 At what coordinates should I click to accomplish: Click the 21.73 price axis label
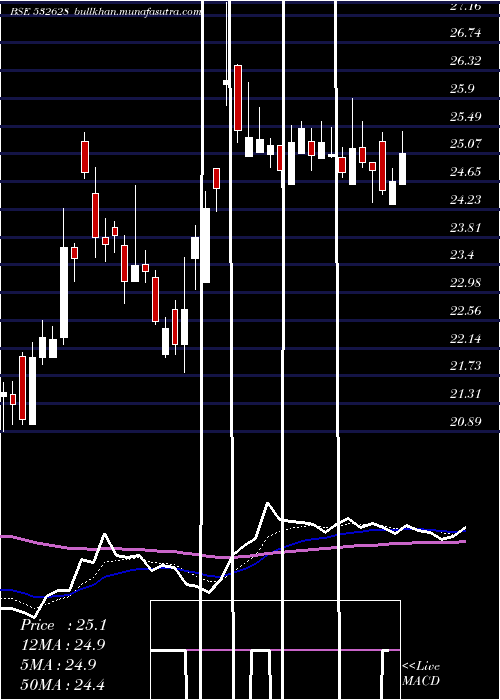(x=466, y=366)
